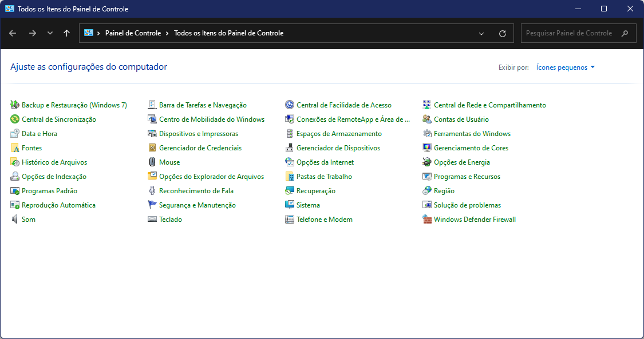The image size is (644, 339).
Task: Maximize the Control Panel window
Action: tap(604, 9)
